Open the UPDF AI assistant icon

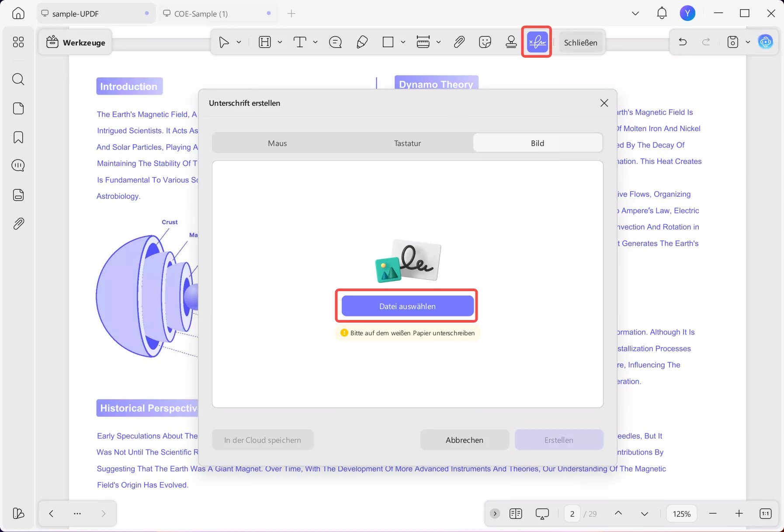[765, 42]
